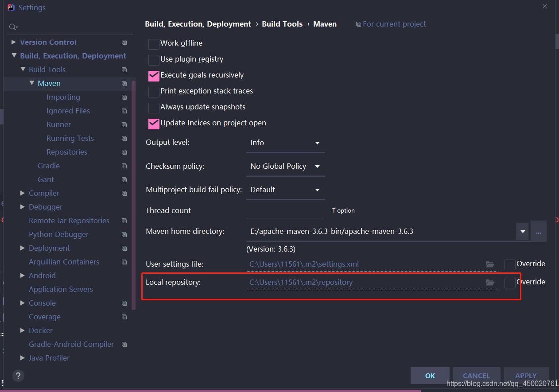Collapse the Build Tools node
Viewport: 559px width, 392px height.
23,70
